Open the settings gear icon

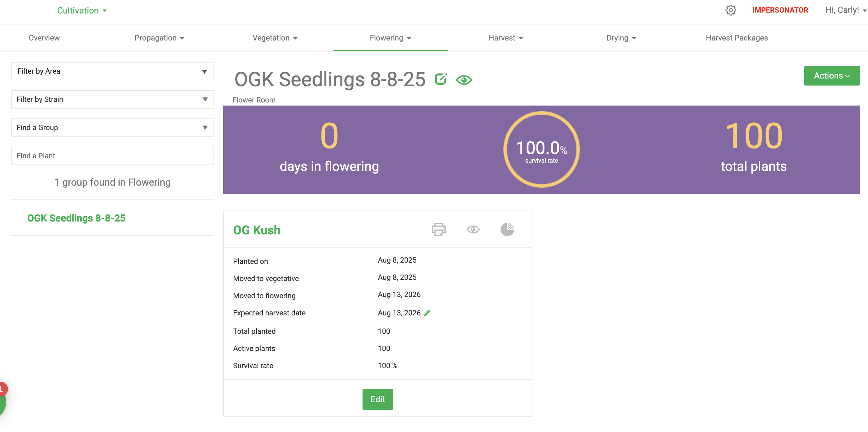731,10
